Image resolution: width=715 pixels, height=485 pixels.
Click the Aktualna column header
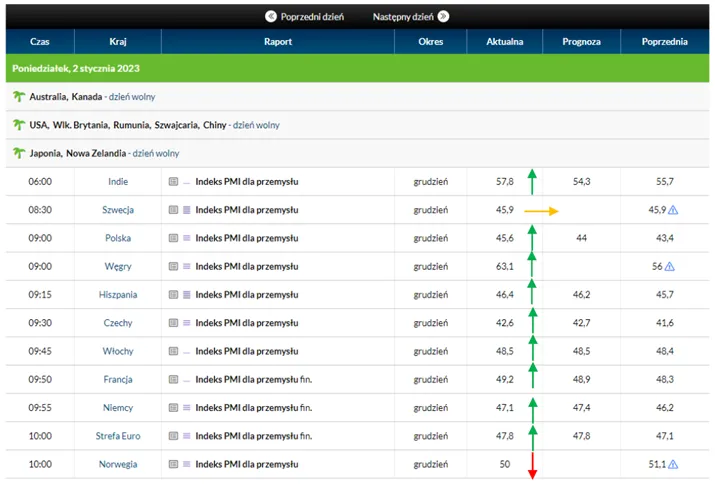click(504, 41)
